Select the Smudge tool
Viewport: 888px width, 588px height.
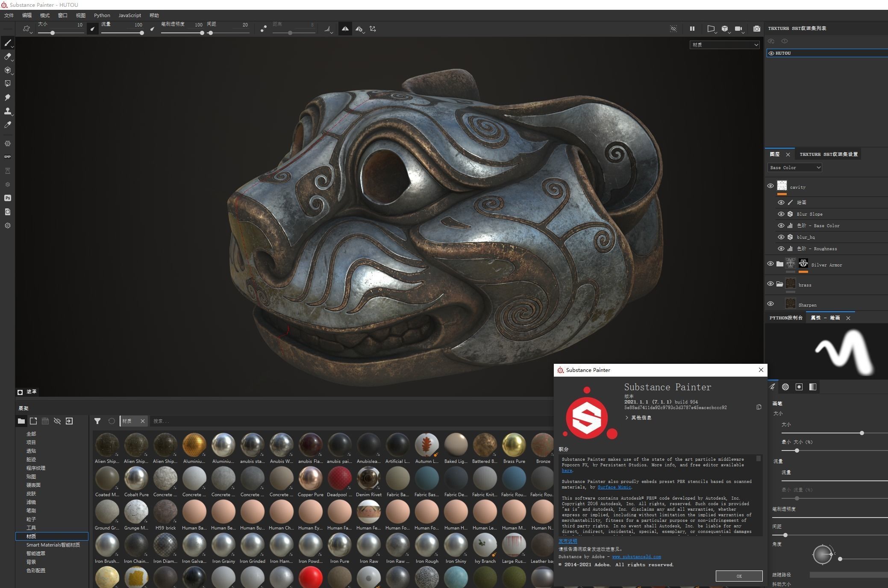[x=7, y=97]
